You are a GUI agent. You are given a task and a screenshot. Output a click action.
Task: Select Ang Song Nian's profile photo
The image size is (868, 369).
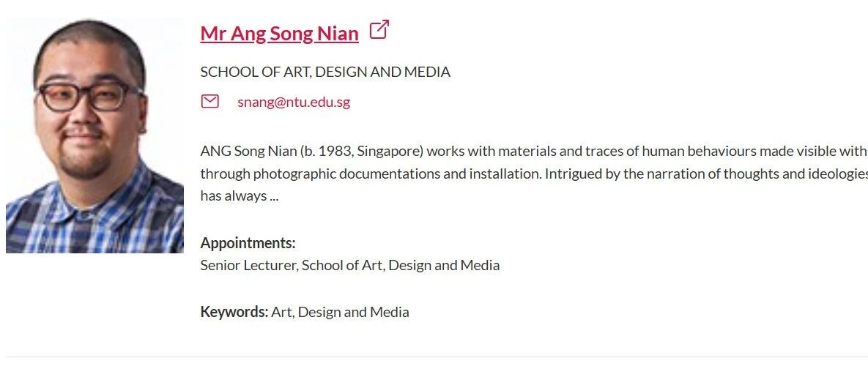click(x=95, y=135)
